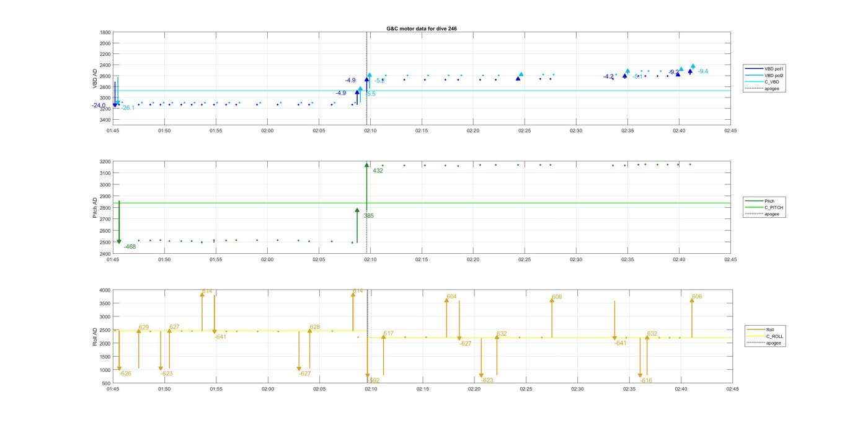The height and width of the screenshot is (430, 868).
Task: Click the '3100' tick on the Pitch axis
Action: 105,173
